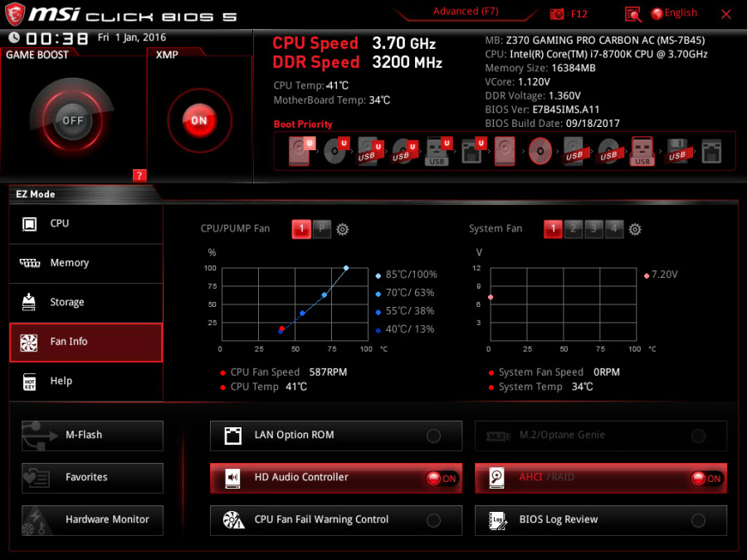Toggle the XMP profile ON button
This screenshot has width=747, height=560.
(198, 120)
